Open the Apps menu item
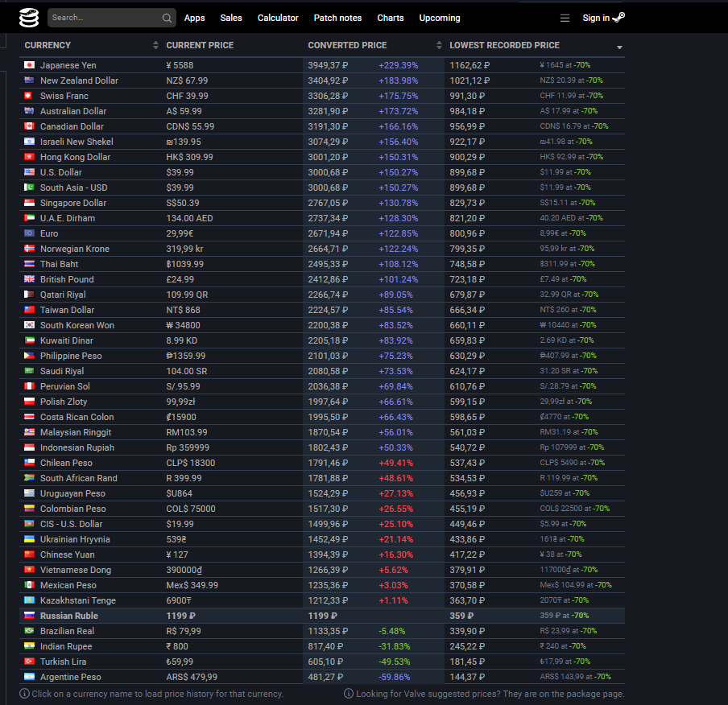728x705 pixels. (194, 18)
